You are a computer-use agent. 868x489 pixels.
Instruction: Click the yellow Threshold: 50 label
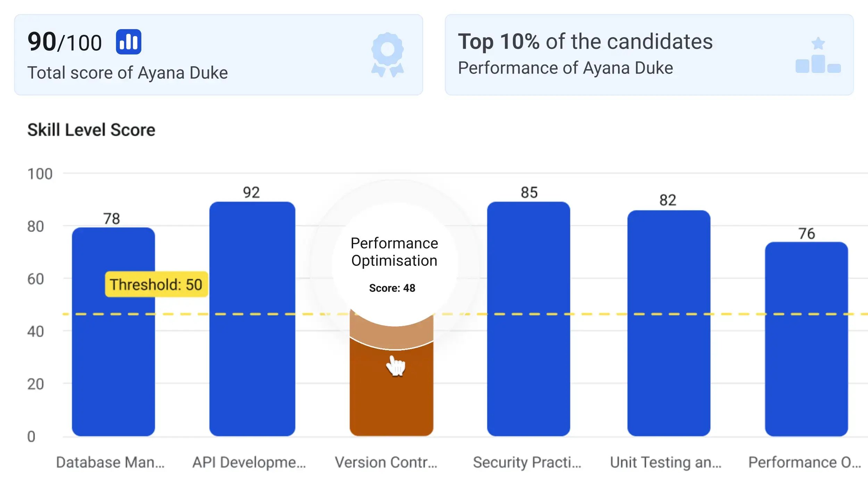click(x=156, y=284)
